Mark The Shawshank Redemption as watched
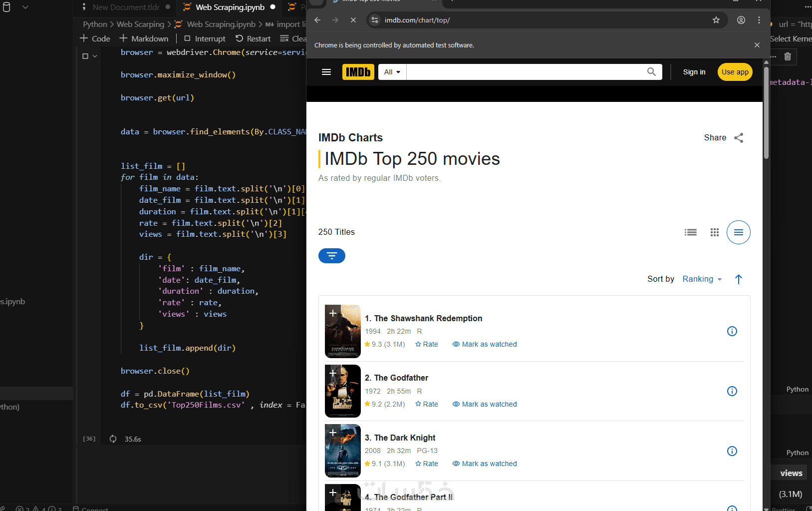Viewport: 812px width, 511px height. [485, 344]
